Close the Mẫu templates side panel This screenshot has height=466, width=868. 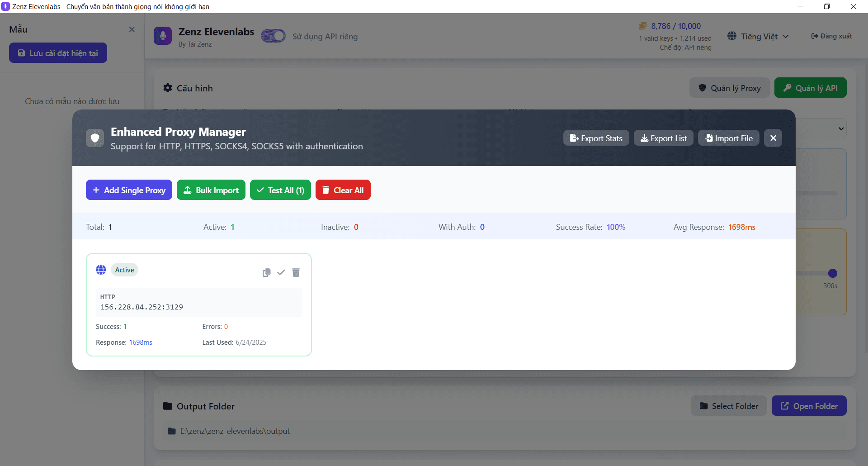tap(132, 29)
